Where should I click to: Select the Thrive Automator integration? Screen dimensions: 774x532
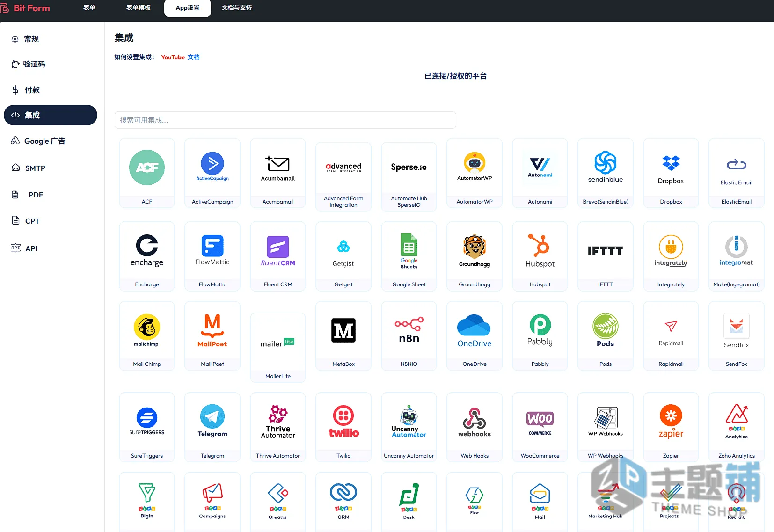click(x=278, y=427)
